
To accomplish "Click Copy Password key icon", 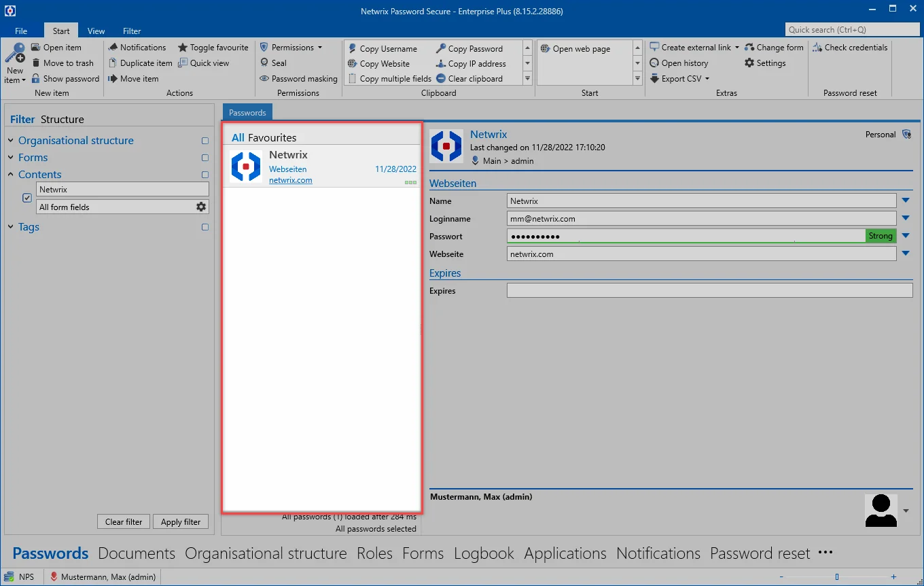I will pyautogui.click(x=441, y=48).
